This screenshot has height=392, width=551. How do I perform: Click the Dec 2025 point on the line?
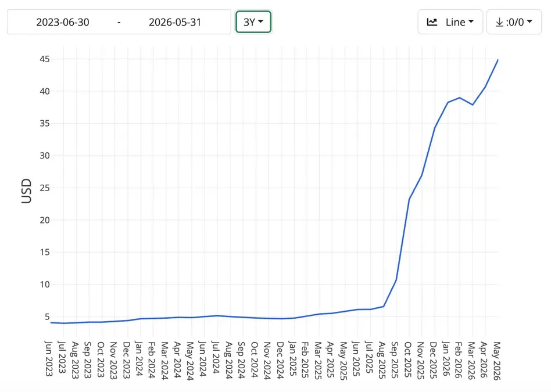click(x=435, y=128)
